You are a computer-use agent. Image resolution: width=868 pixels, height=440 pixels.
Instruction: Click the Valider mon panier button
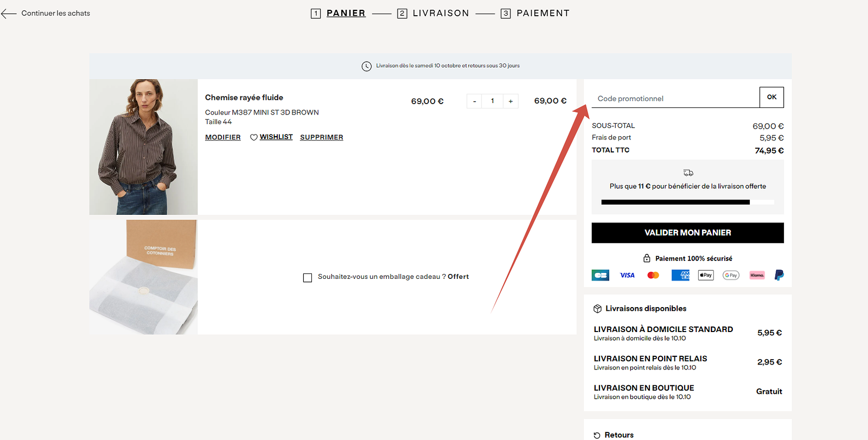[688, 233]
